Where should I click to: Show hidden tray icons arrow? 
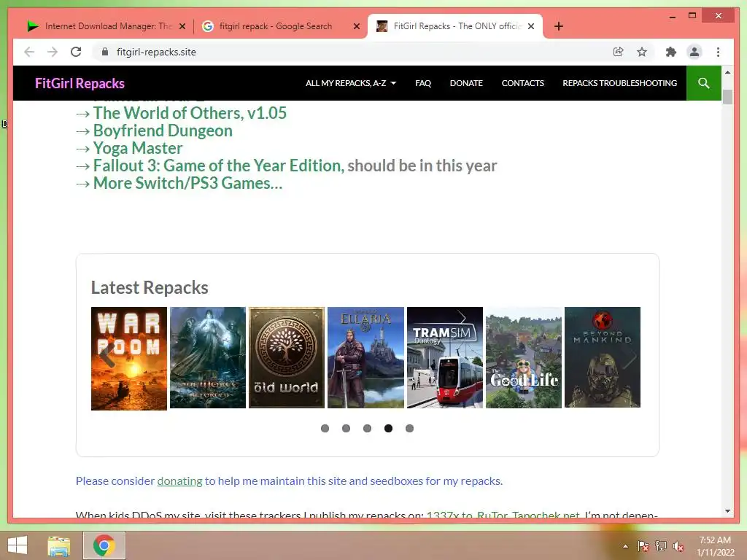(625, 547)
